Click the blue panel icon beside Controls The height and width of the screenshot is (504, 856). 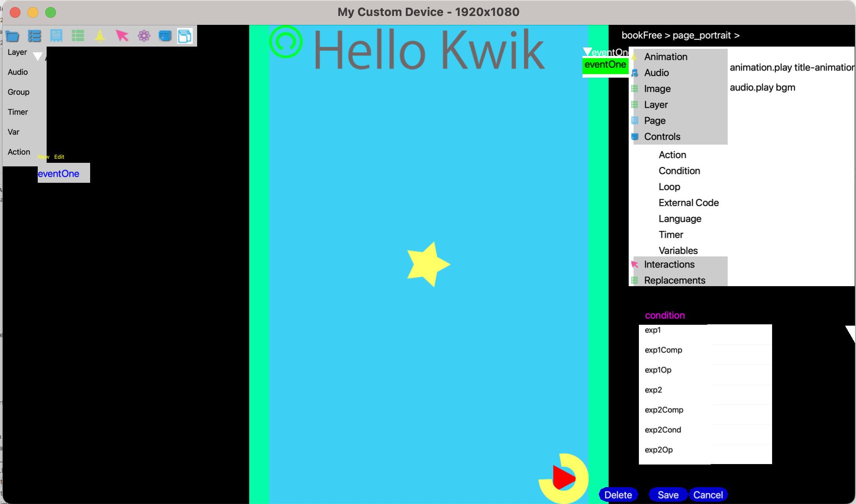[x=635, y=137]
